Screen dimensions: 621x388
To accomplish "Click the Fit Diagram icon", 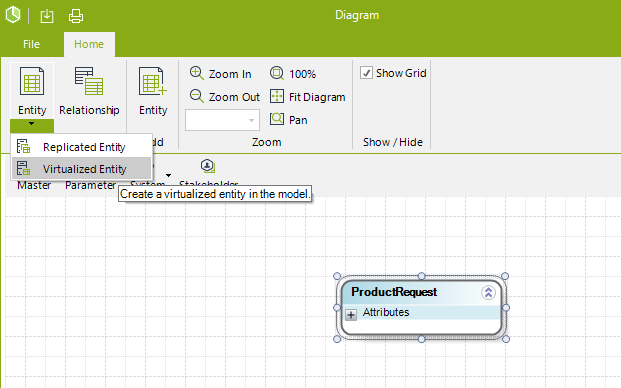I will click(x=277, y=96).
